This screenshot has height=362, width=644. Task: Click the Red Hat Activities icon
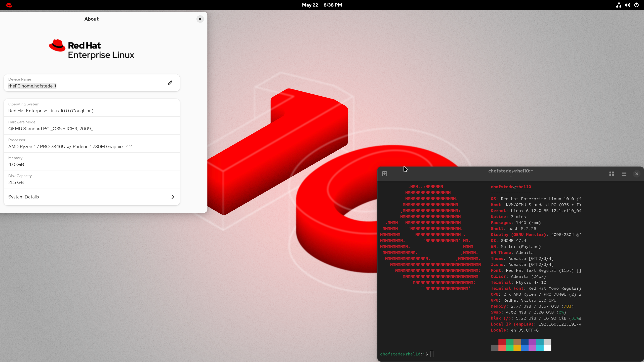[9, 5]
